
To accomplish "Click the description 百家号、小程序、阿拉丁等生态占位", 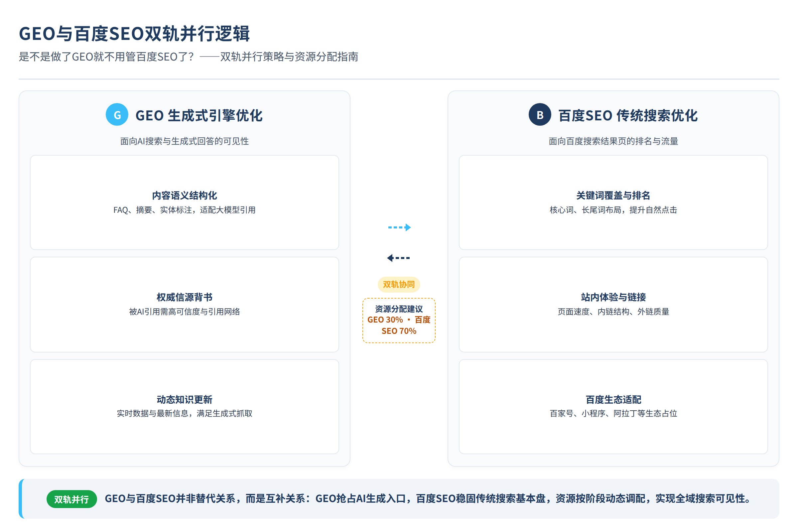I will [x=613, y=413].
